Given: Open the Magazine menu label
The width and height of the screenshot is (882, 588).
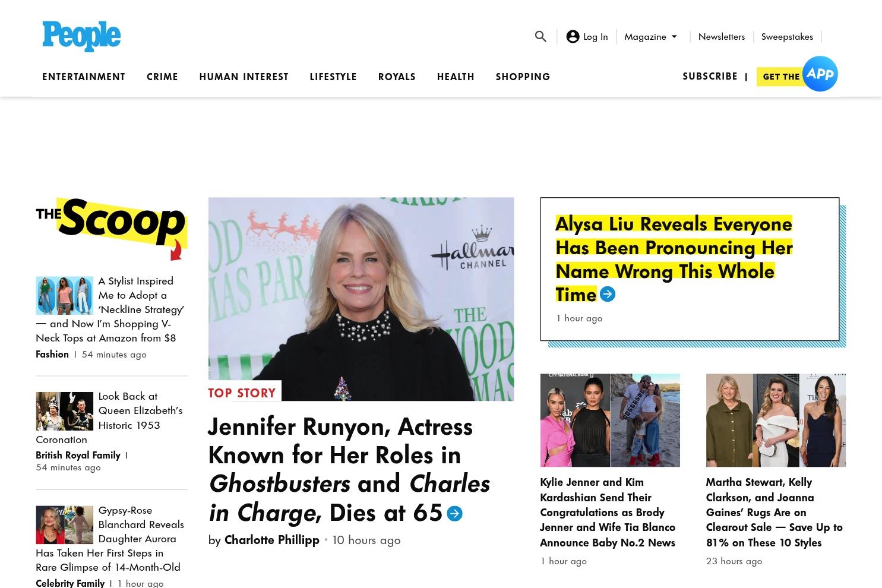Looking at the screenshot, I should pos(645,36).
